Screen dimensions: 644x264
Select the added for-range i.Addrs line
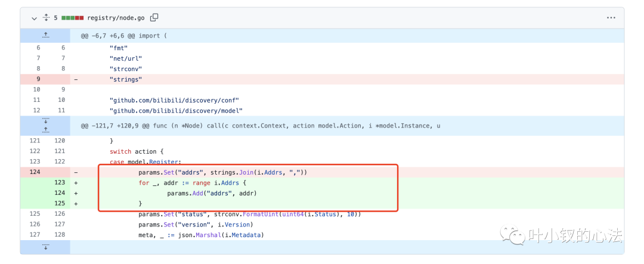tap(192, 183)
